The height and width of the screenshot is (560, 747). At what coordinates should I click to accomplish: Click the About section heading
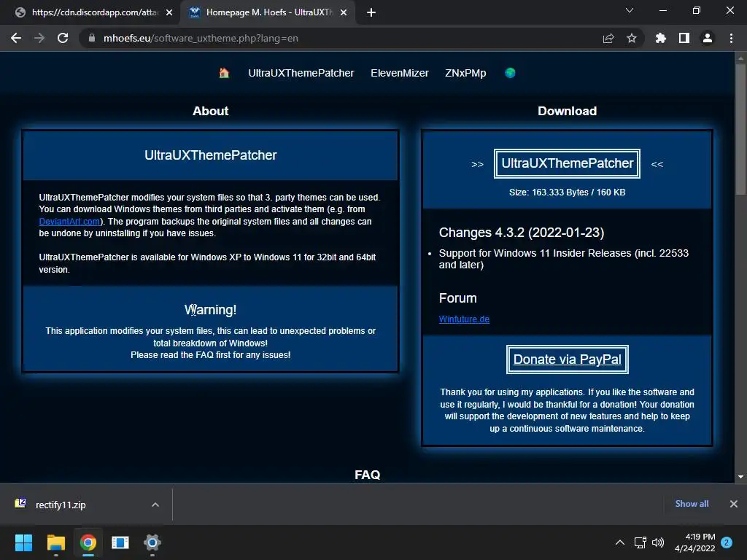click(x=211, y=111)
